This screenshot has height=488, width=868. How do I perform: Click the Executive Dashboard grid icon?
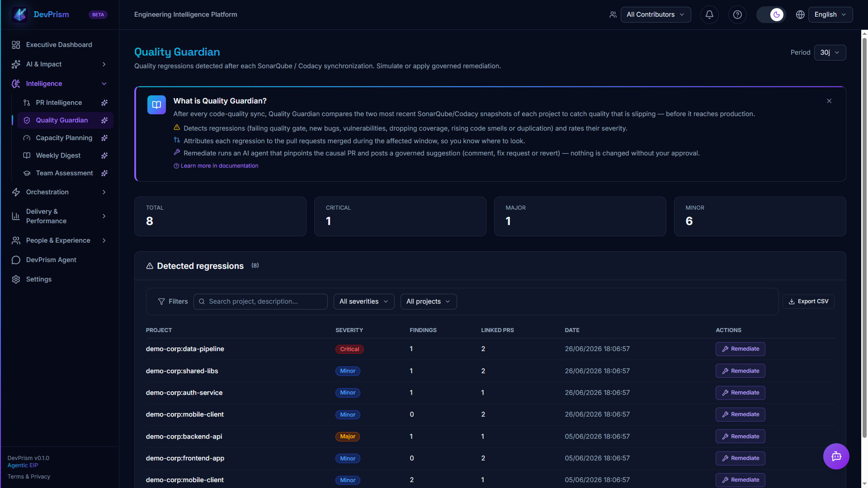point(16,45)
